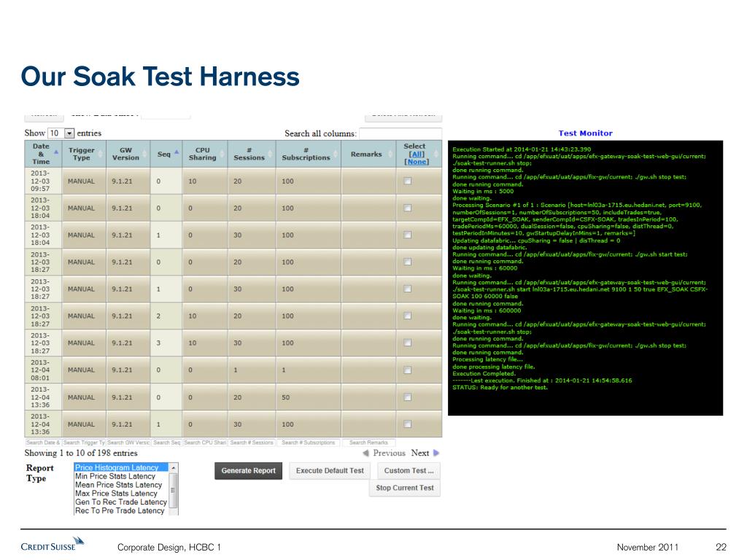The height and width of the screenshot is (560, 747).
Task: Click [None] link in Select column
Action: coord(417,162)
